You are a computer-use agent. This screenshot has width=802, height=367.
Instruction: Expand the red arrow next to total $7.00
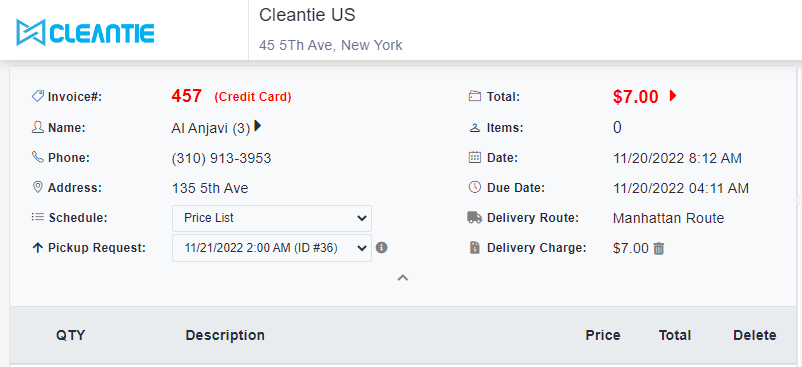pos(673,96)
